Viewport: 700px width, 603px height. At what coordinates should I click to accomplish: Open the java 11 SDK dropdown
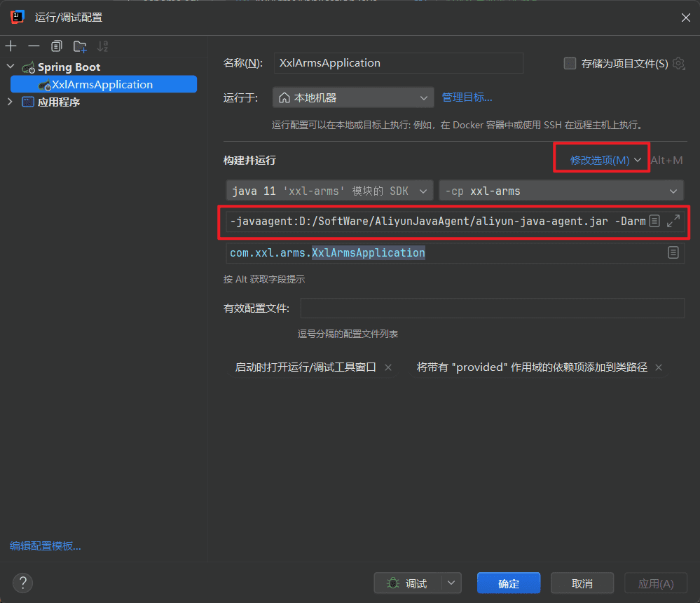pos(329,191)
